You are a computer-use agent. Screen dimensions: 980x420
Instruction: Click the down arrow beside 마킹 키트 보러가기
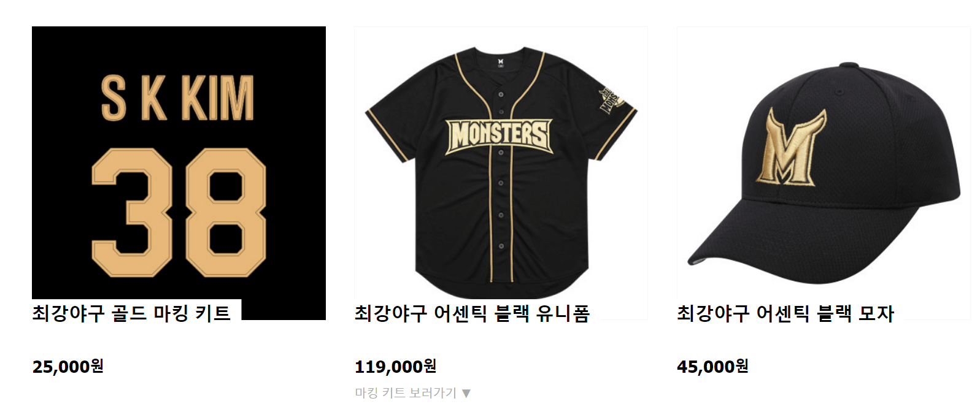pyautogui.click(x=466, y=394)
